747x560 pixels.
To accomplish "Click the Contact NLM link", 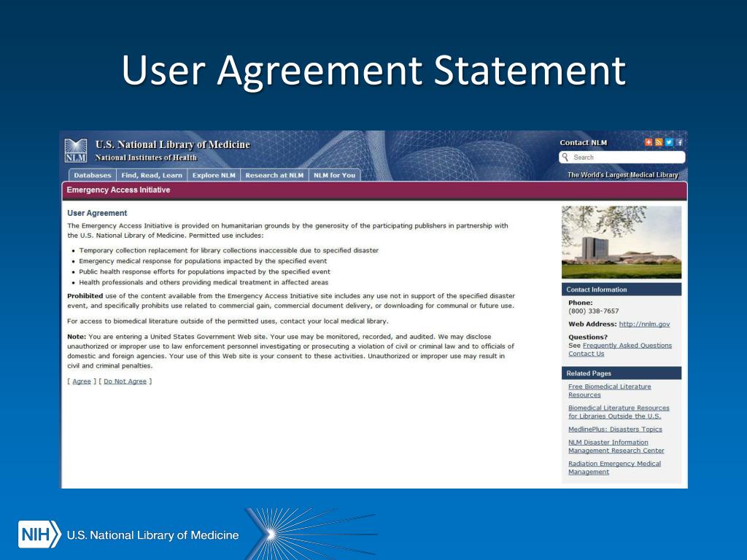I will [583, 143].
